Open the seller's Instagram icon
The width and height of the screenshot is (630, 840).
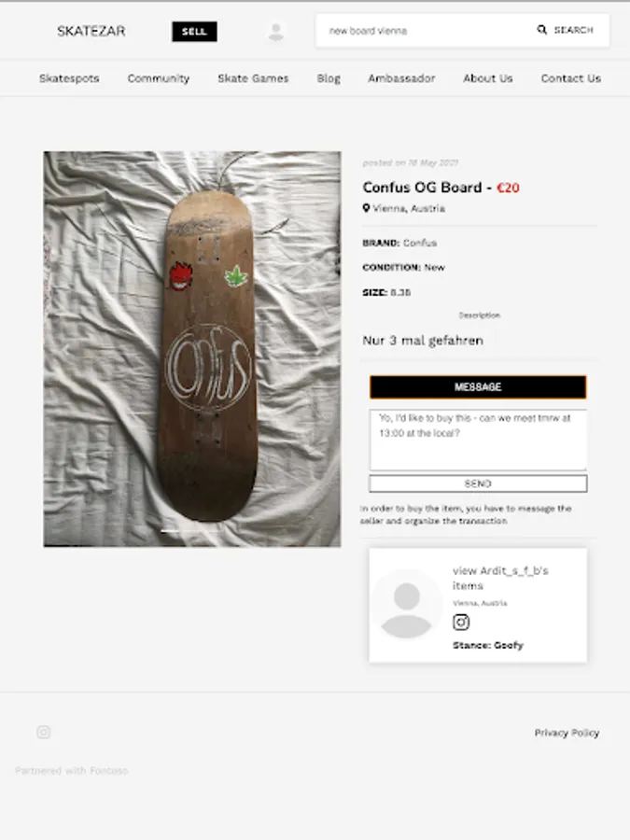click(x=461, y=623)
